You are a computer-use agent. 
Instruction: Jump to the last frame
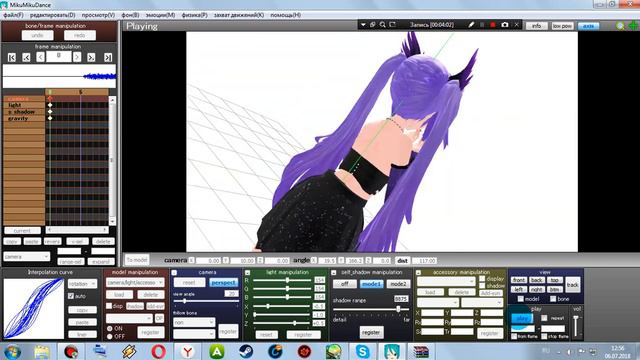[x=108, y=58]
